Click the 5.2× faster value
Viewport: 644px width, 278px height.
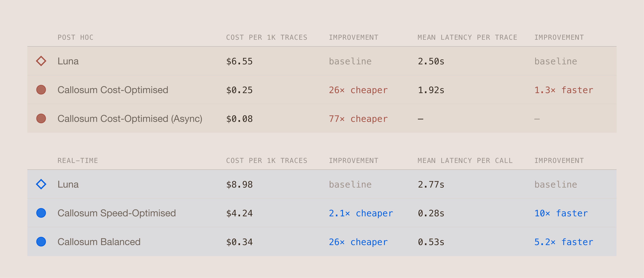tap(564, 242)
